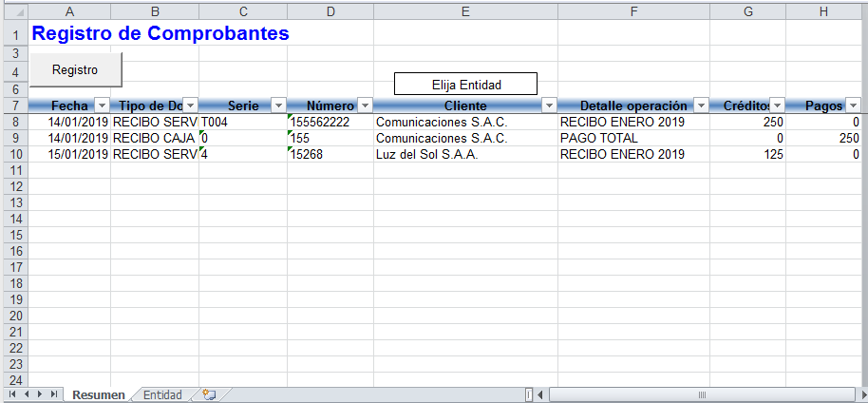Expand the Detalle operación filter dropdown

coord(700,106)
